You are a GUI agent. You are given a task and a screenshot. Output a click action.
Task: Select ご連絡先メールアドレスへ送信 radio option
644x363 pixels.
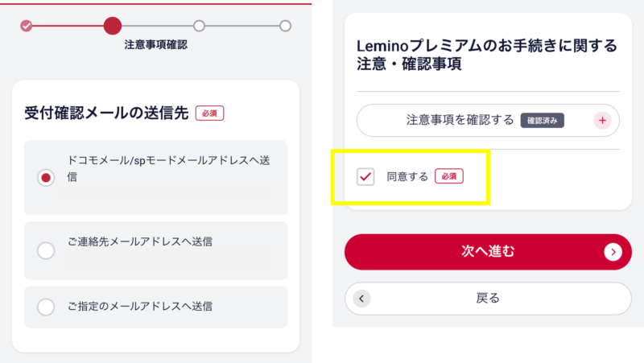(x=46, y=250)
